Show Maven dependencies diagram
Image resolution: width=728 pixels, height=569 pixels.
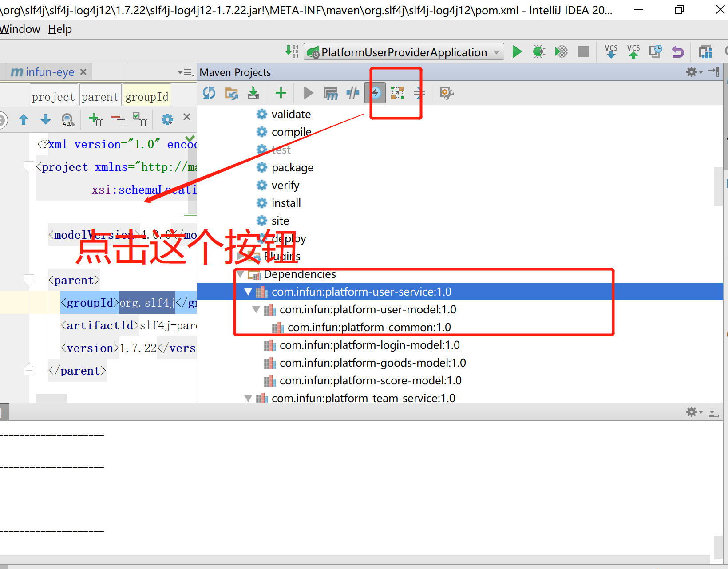pyautogui.click(x=397, y=93)
